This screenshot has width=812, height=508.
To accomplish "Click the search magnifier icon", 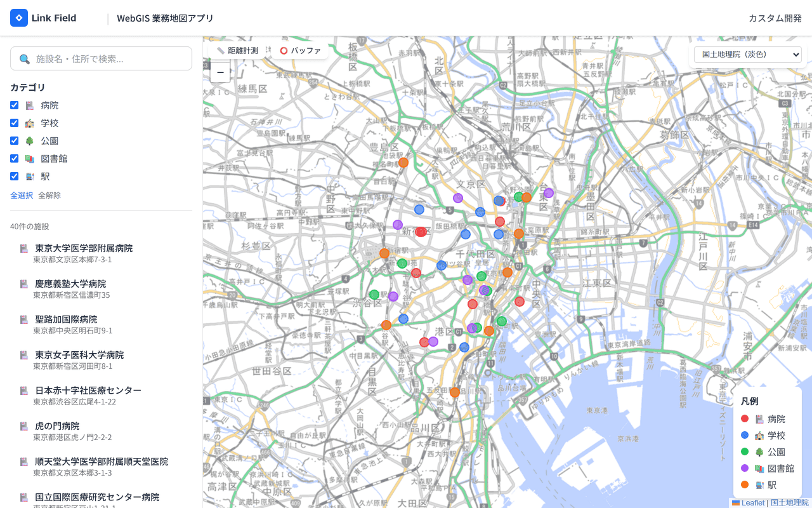I will 25,59.
